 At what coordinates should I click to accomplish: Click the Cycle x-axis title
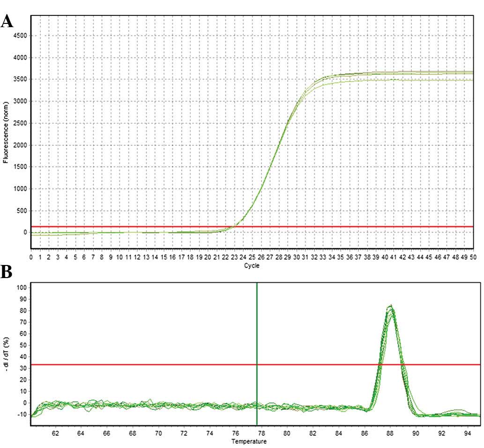pos(252,265)
